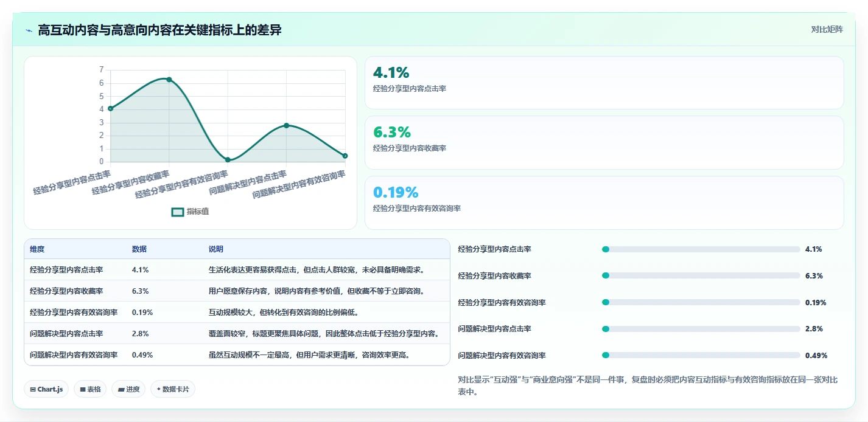Viewport: 868px width, 422px height.
Task: Click progress bar for 经验分享型内容有效咨询率
Action: pyautogui.click(x=701, y=303)
